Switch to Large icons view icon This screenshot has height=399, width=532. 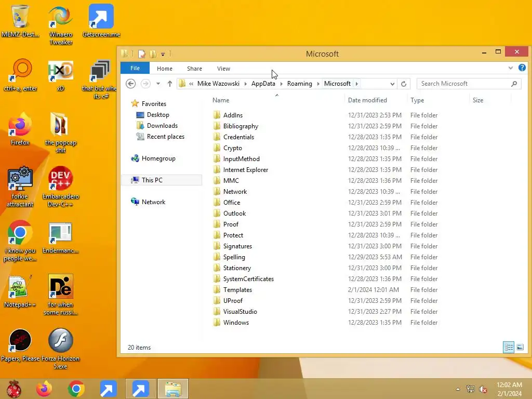point(520,347)
